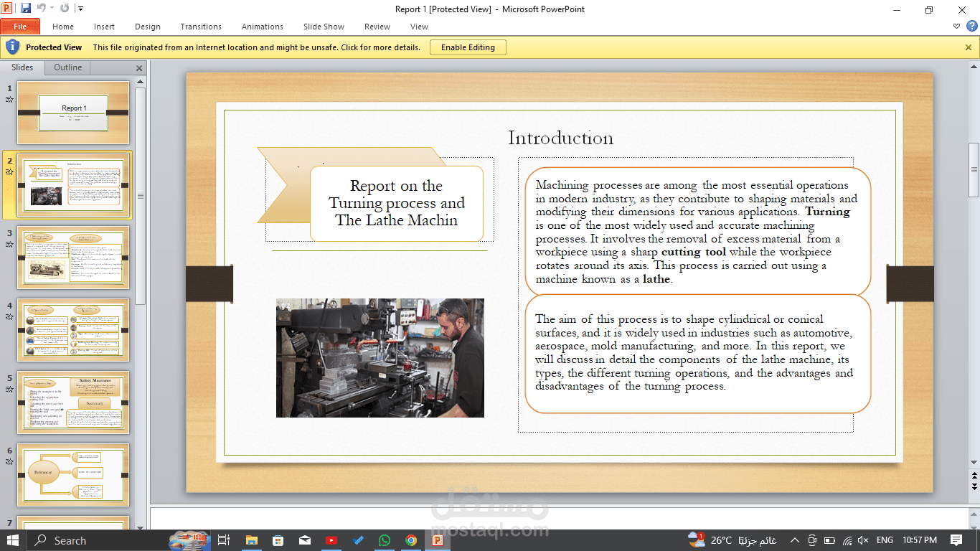Open the View ribbon tab
980x551 pixels.
419,27
